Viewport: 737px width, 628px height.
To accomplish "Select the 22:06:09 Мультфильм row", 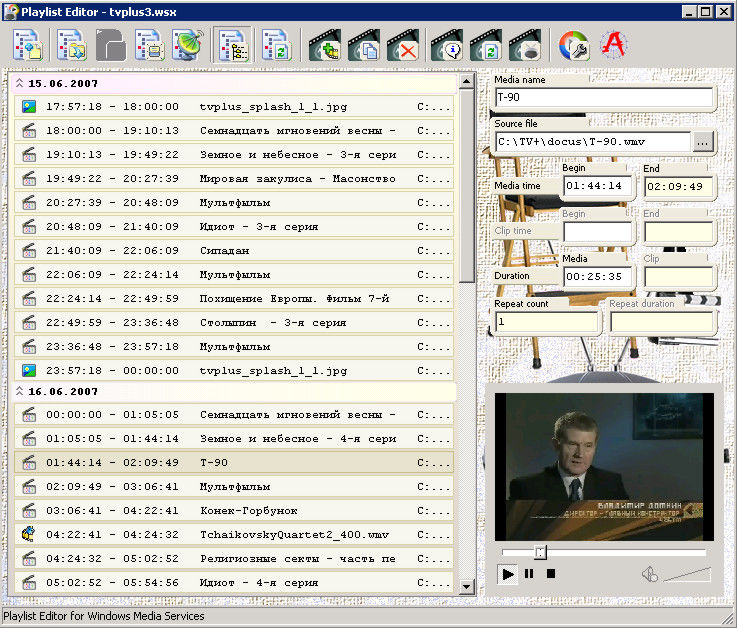I will click(234, 275).
